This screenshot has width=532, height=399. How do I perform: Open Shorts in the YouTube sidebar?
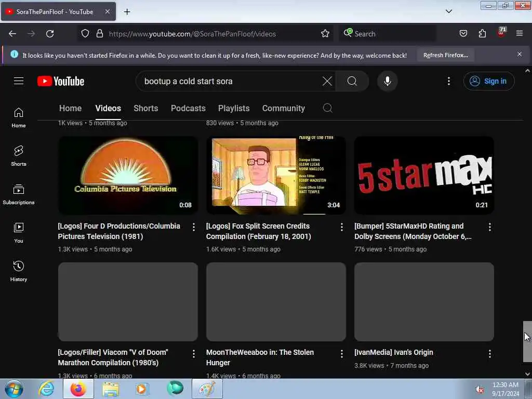[19, 156]
